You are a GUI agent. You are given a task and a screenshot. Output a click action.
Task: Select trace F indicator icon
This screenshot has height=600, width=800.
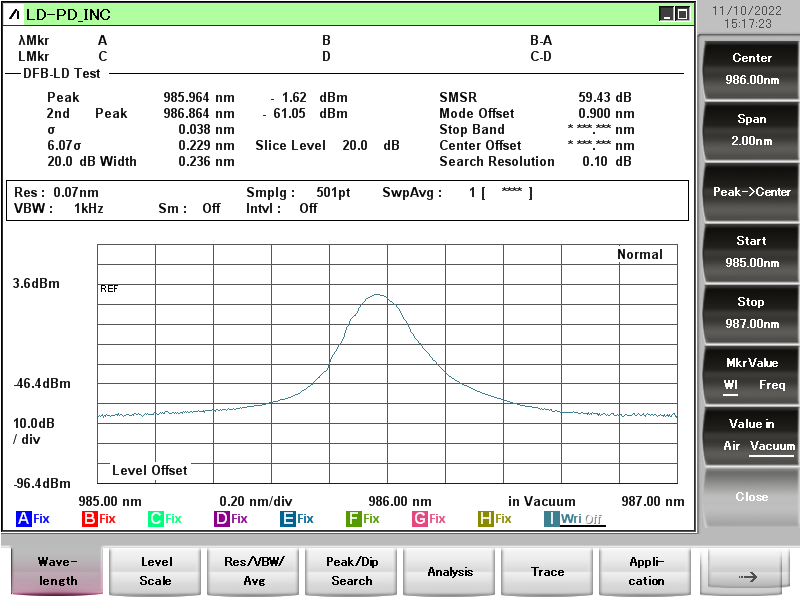pyautogui.click(x=354, y=519)
